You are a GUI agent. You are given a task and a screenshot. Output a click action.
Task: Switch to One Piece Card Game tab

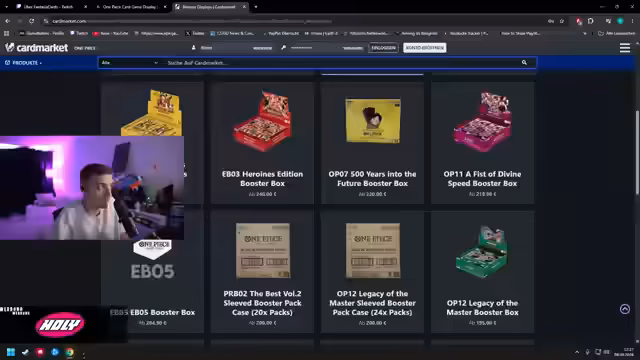coord(131,7)
